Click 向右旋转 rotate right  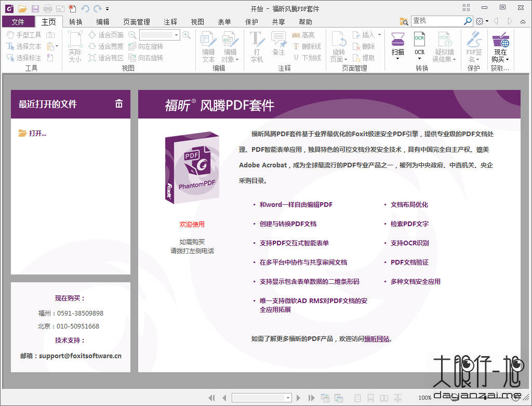pyautogui.click(x=146, y=58)
